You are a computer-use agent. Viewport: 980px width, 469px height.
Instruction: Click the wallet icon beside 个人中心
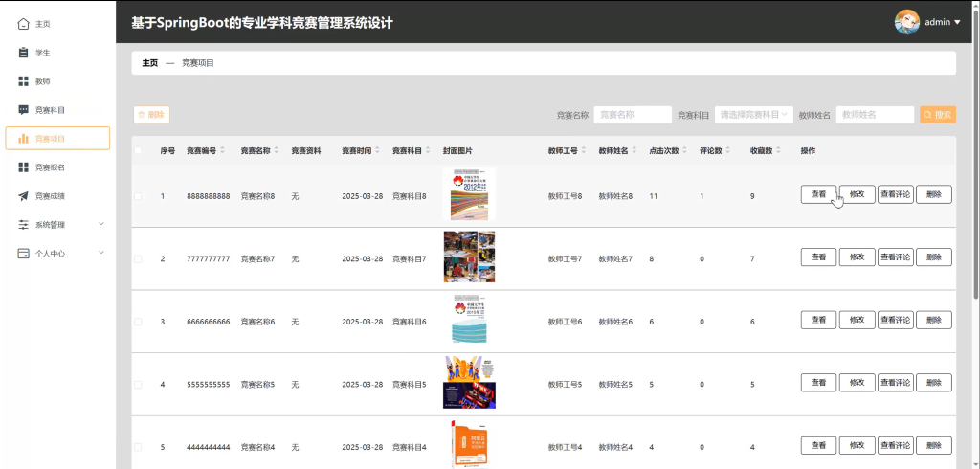coord(23,254)
